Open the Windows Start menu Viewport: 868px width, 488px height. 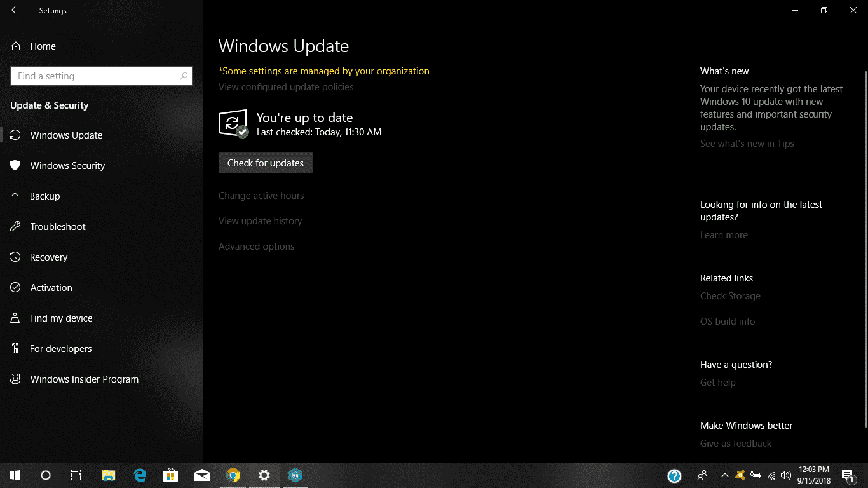click(15, 475)
